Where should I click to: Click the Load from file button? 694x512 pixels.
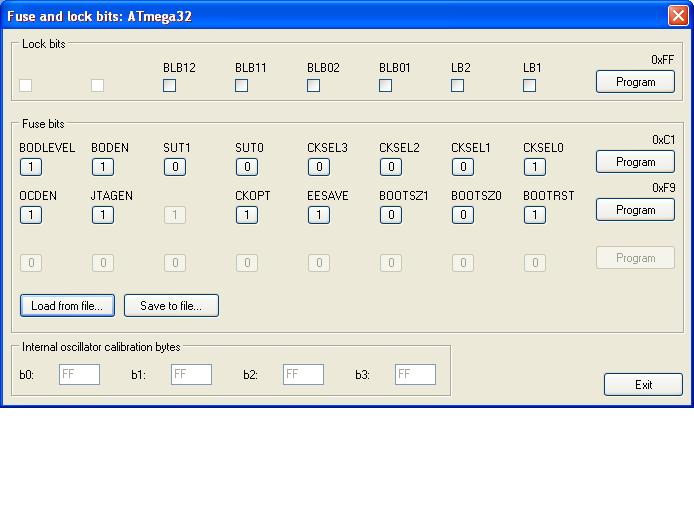click(67, 306)
